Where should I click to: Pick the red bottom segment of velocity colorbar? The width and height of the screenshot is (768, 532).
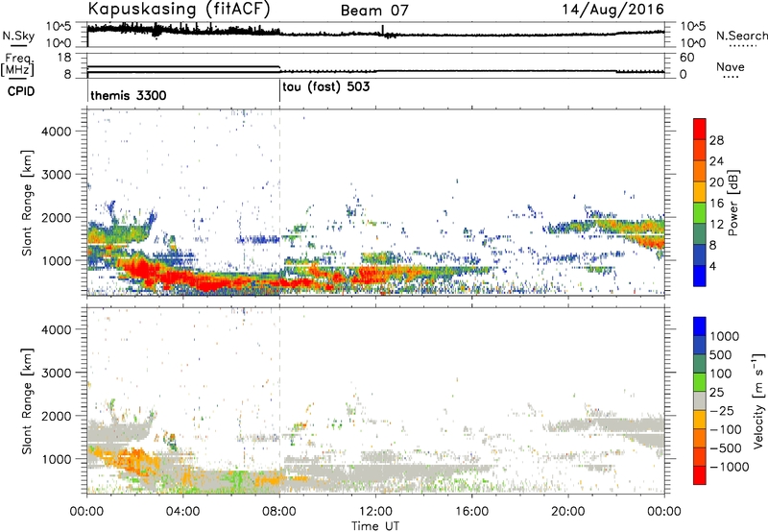click(x=700, y=475)
